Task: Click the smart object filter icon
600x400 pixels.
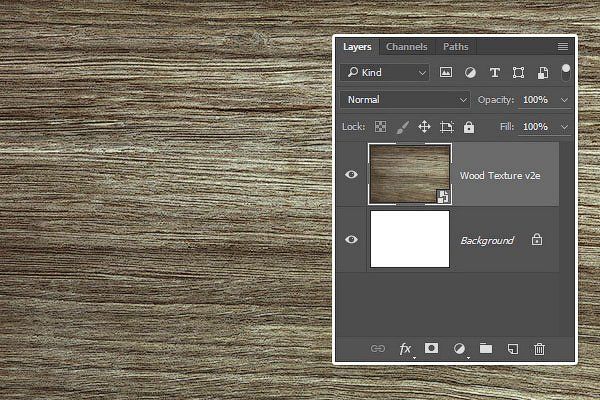Action: tap(542, 73)
